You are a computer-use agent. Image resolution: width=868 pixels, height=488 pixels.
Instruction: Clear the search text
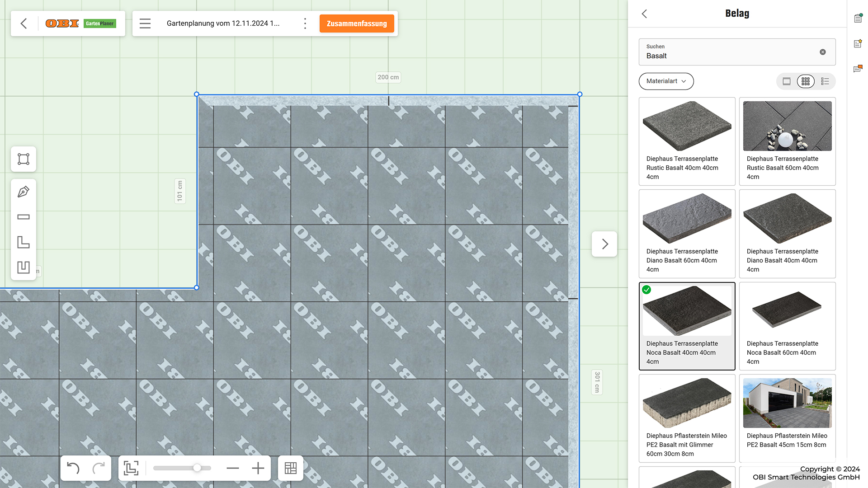823,52
